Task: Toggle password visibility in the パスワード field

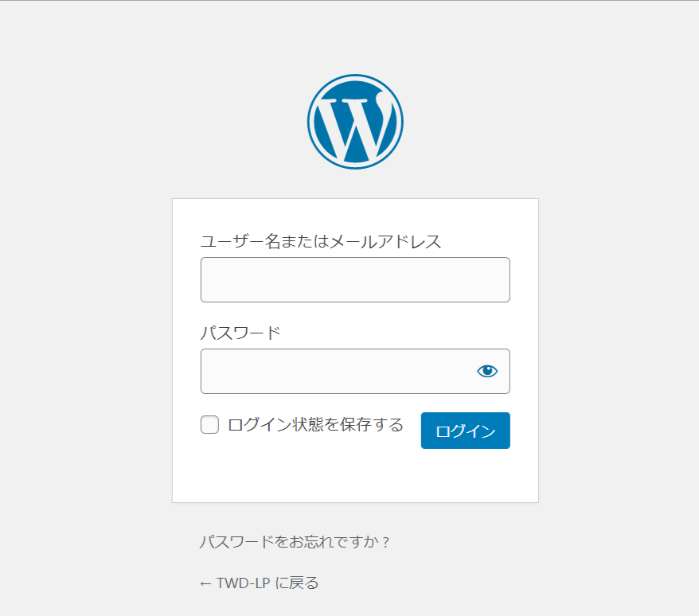Action: (x=487, y=370)
